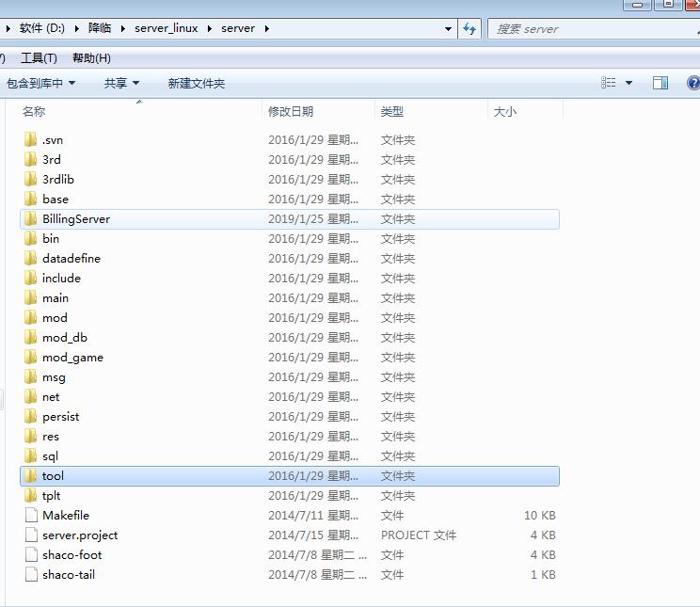Sort by the 修改日期 column header
Image resolution: width=700 pixels, height=607 pixels.
(x=291, y=111)
